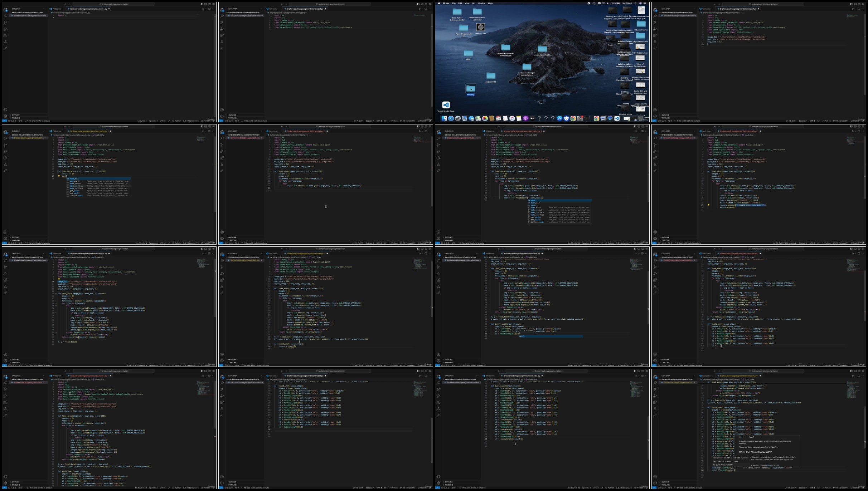
Task: Open Explorer more-actions ellipsis in the import-os-only frame
Action: pyautogui.click(x=44, y=9)
